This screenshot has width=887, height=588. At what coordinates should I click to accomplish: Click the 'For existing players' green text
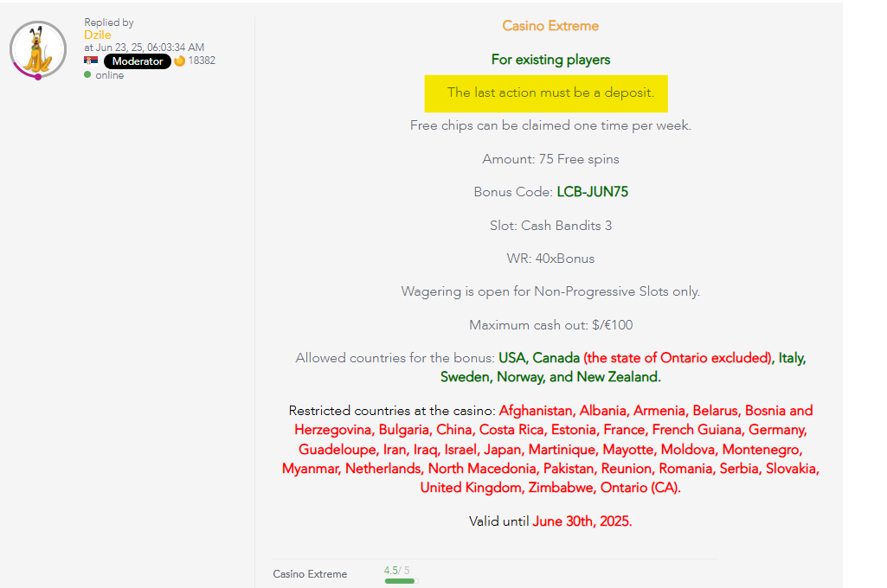pos(550,60)
